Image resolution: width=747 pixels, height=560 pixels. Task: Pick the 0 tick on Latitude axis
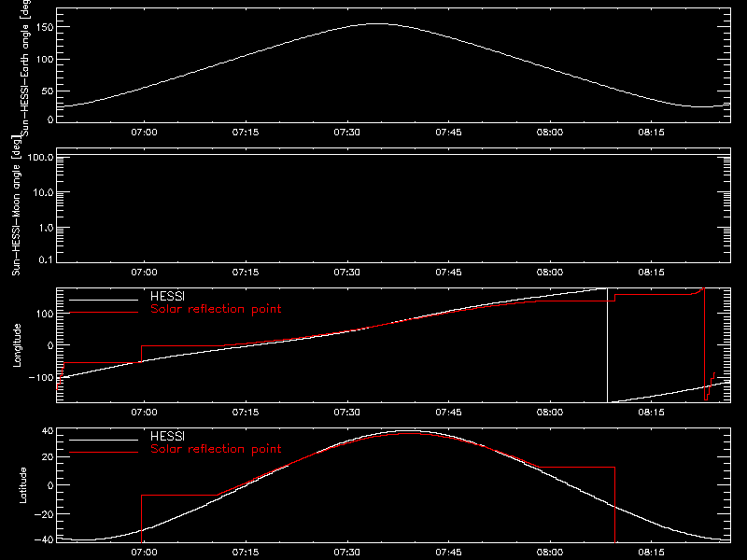pos(50,485)
